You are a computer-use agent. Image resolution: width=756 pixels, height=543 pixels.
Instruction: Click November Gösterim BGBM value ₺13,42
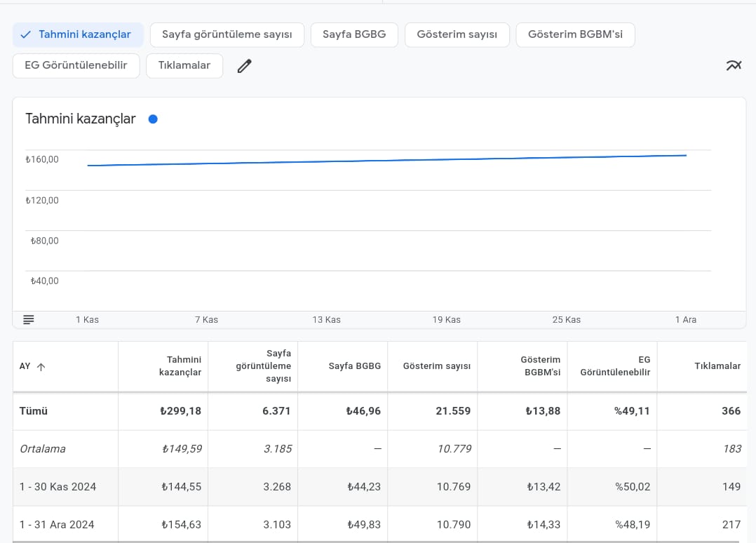click(x=544, y=487)
